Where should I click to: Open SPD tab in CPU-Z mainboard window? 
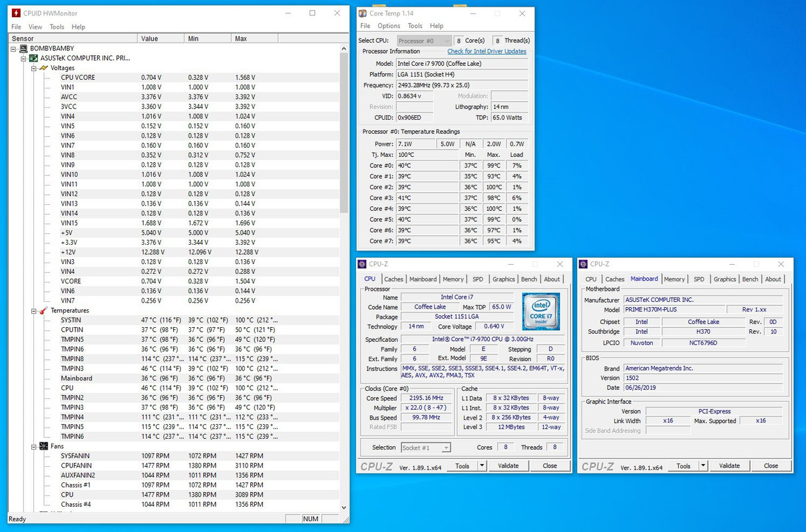699,279
